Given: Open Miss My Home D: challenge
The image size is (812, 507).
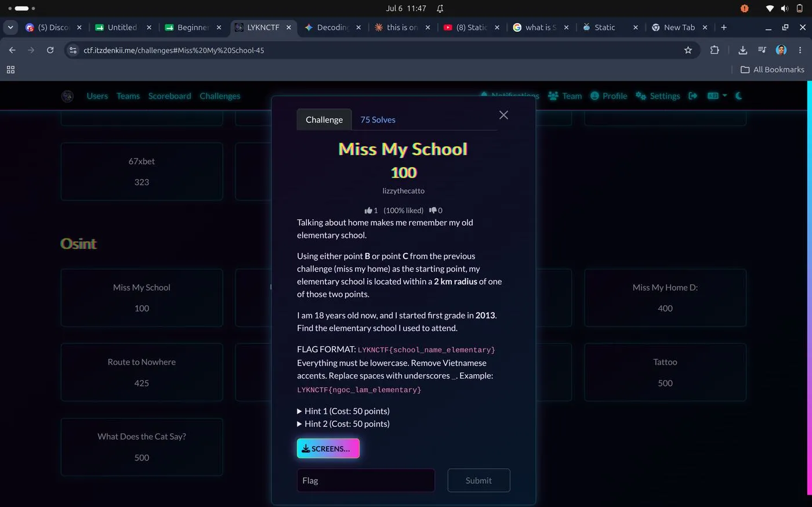Looking at the screenshot, I should 665,298.
